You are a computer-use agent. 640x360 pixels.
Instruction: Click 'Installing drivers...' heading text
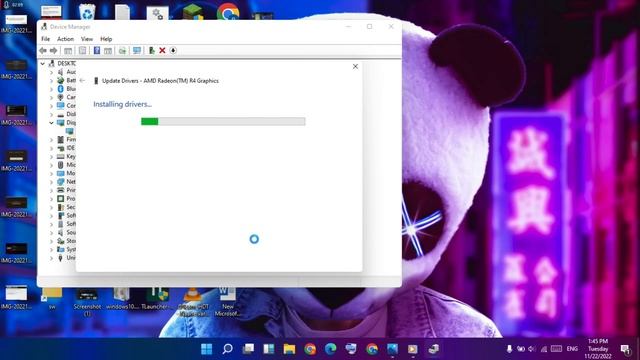coord(122,104)
